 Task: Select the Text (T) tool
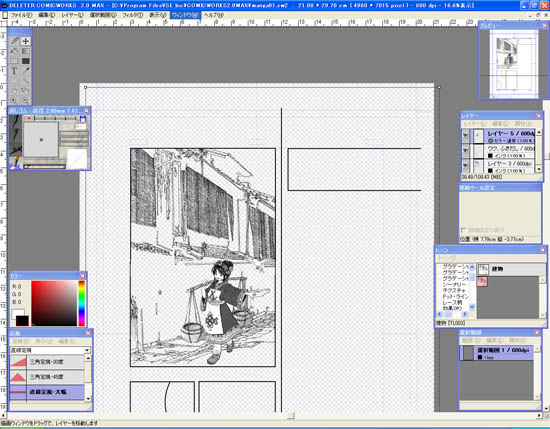click(x=14, y=71)
